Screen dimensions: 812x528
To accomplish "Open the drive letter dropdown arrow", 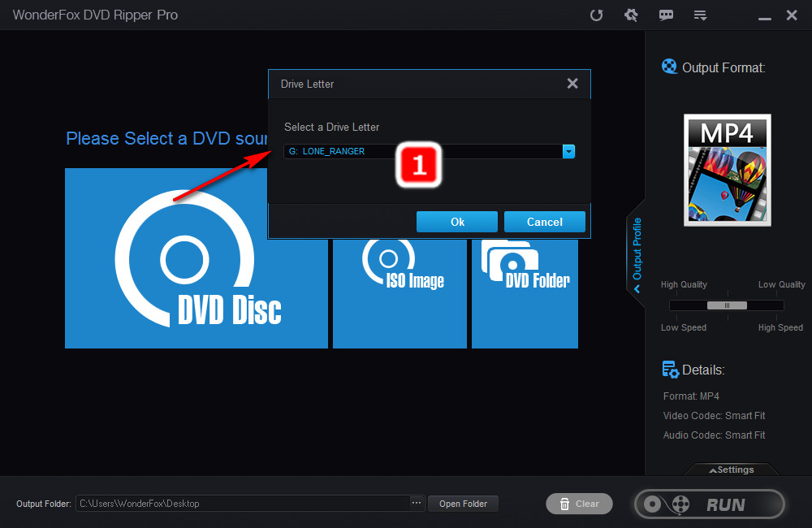I will point(568,151).
